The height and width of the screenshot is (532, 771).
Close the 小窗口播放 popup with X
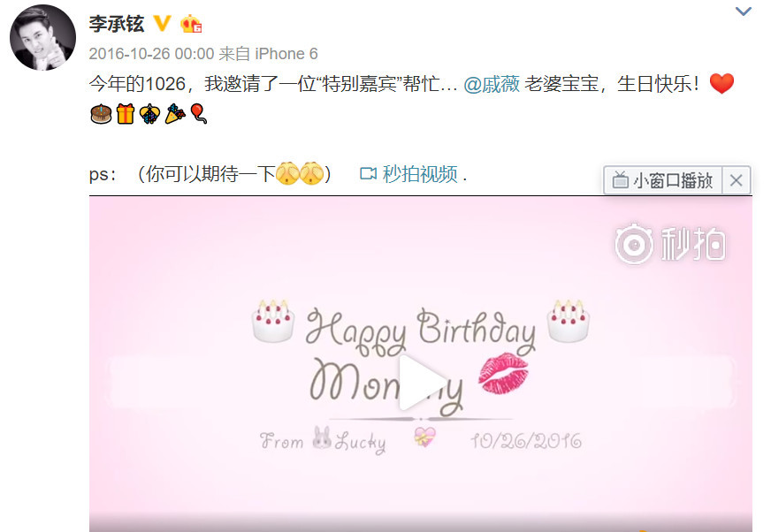point(737,180)
